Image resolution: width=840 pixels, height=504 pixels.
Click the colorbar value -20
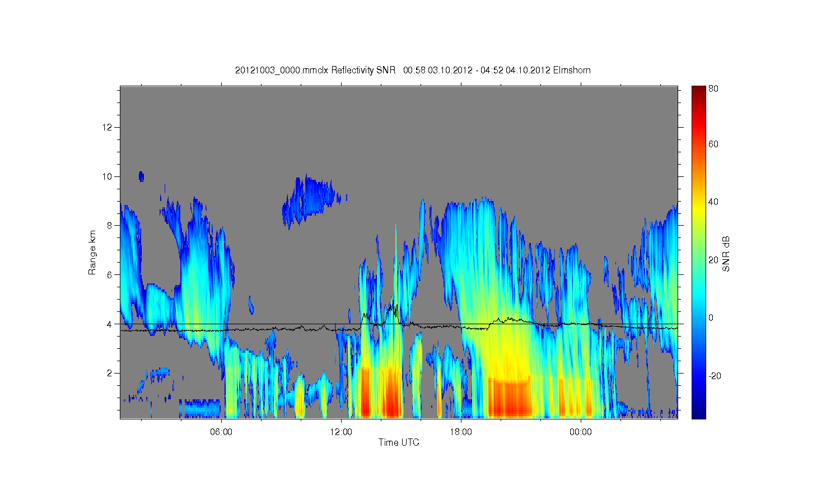click(x=715, y=376)
